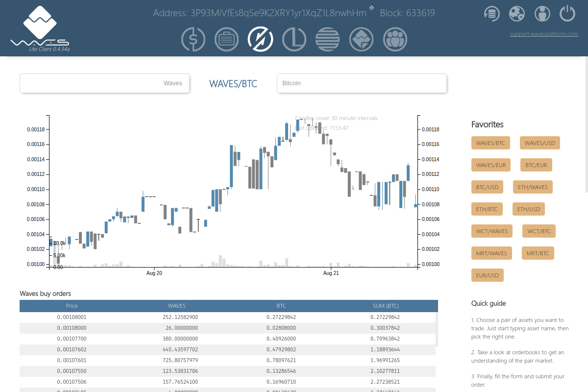588x392 pixels.
Task: Click the small icon beside the address
Action: click(x=371, y=8)
